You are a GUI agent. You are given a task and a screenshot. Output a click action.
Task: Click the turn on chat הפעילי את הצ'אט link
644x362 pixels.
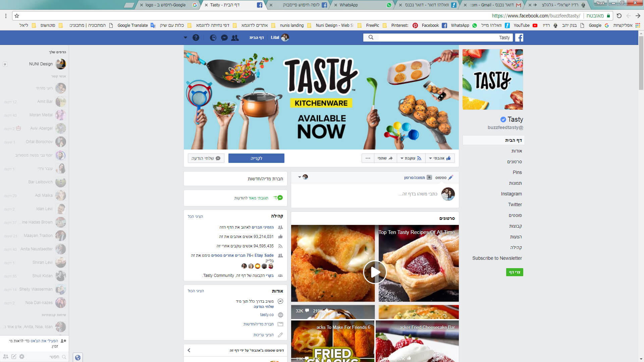tap(44, 341)
